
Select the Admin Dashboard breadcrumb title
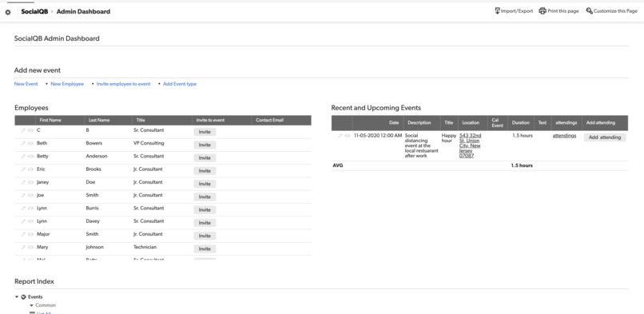pos(83,11)
